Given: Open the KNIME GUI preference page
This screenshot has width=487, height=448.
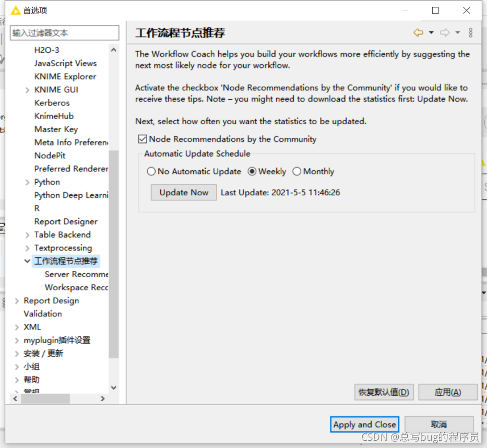Looking at the screenshot, I should (56, 90).
